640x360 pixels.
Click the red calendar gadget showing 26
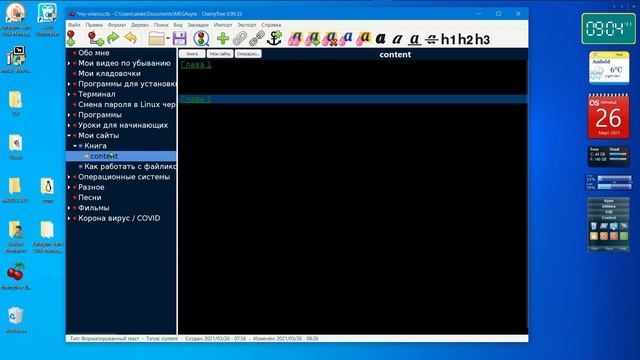[x=608, y=117]
